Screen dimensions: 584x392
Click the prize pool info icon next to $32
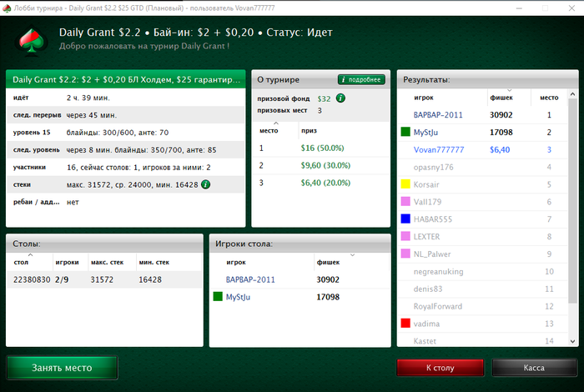pos(340,98)
